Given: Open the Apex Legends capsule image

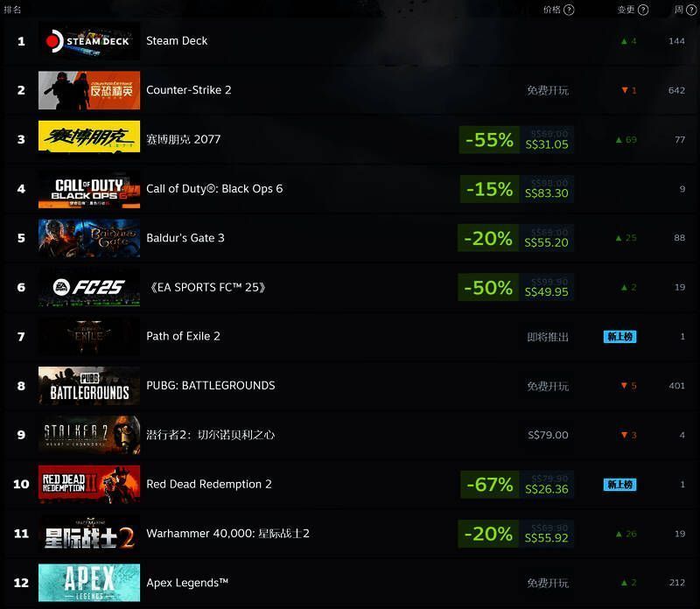Looking at the screenshot, I should pyautogui.click(x=89, y=583).
